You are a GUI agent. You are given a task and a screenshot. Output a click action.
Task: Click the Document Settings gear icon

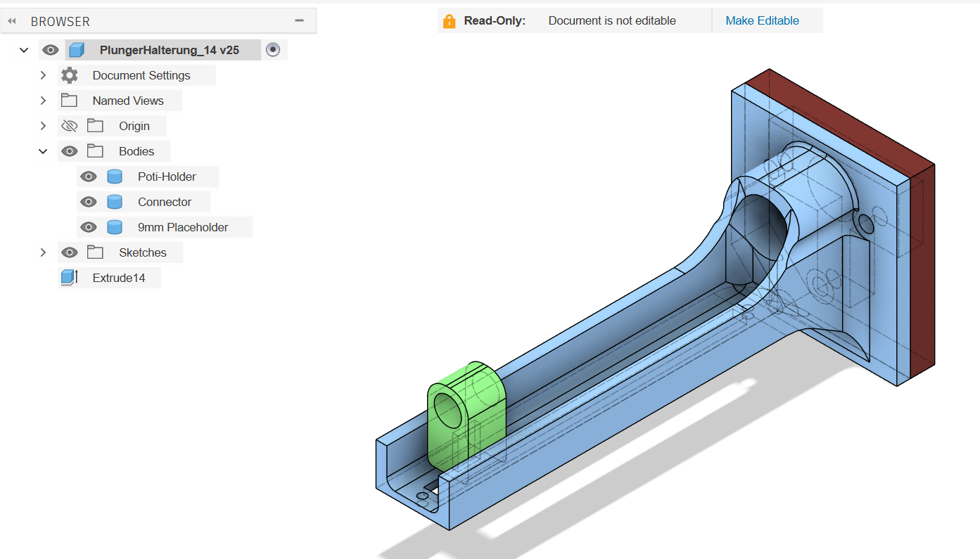[x=69, y=75]
